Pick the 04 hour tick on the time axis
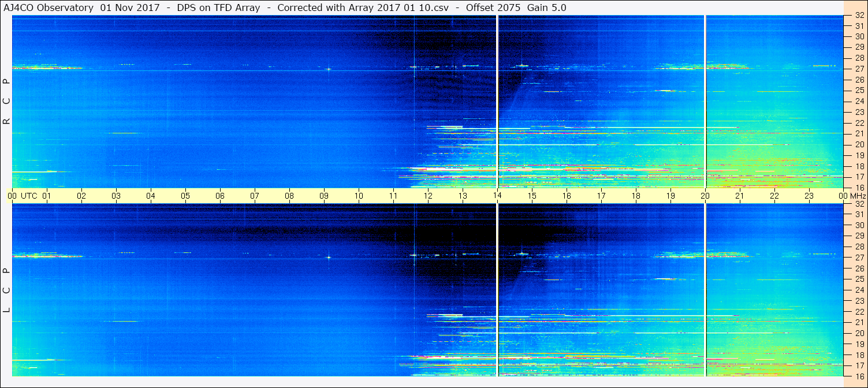 pyautogui.click(x=151, y=196)
